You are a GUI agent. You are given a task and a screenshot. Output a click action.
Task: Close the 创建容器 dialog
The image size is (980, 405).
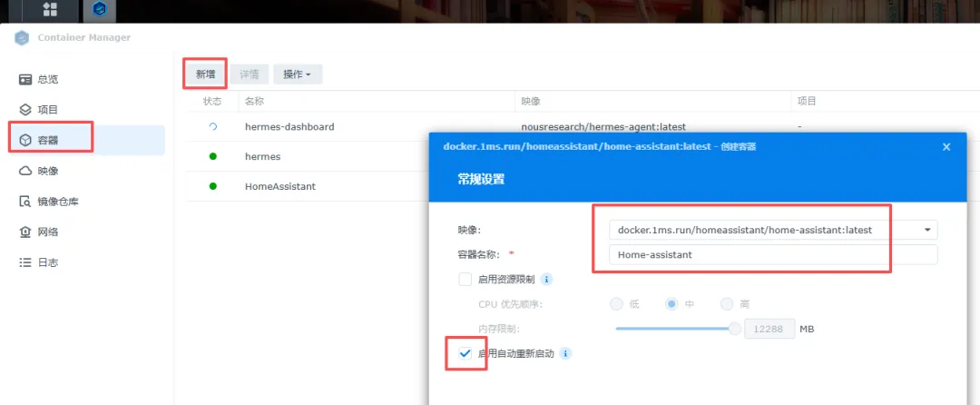[x=946, y=147]
